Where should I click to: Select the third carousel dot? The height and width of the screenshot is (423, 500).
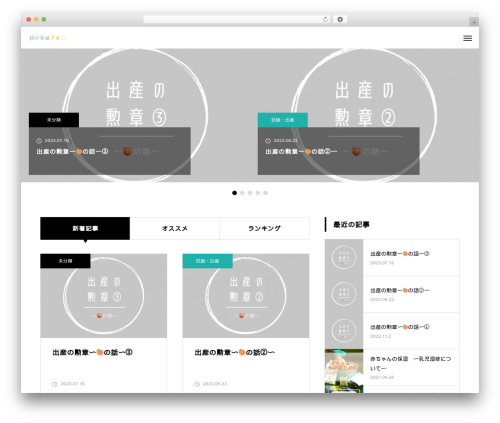click(x=250, y=193)
